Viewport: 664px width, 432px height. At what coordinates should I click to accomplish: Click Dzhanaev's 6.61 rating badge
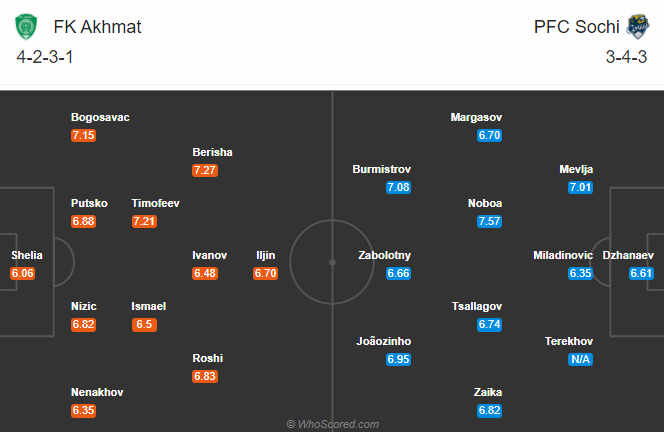tap(641, 273)
